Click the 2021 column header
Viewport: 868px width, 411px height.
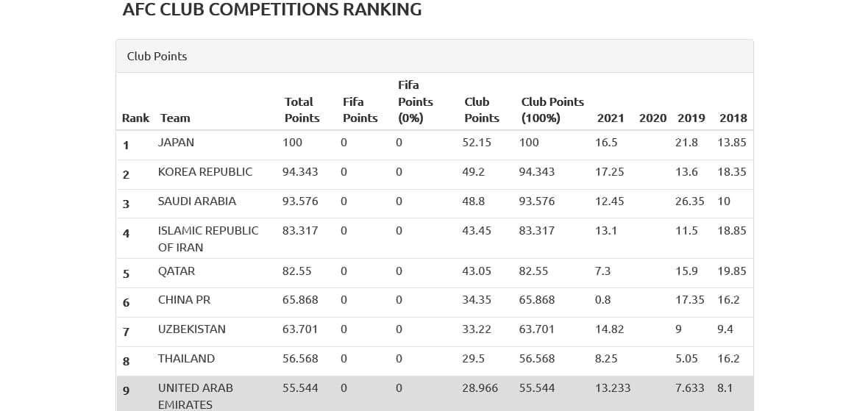[611, 118]
